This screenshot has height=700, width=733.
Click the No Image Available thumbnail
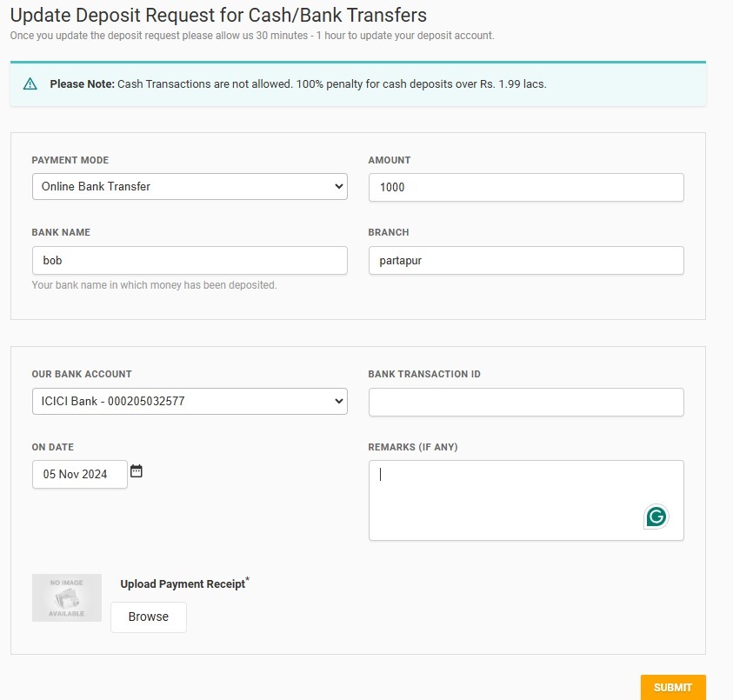click(67, 597)
